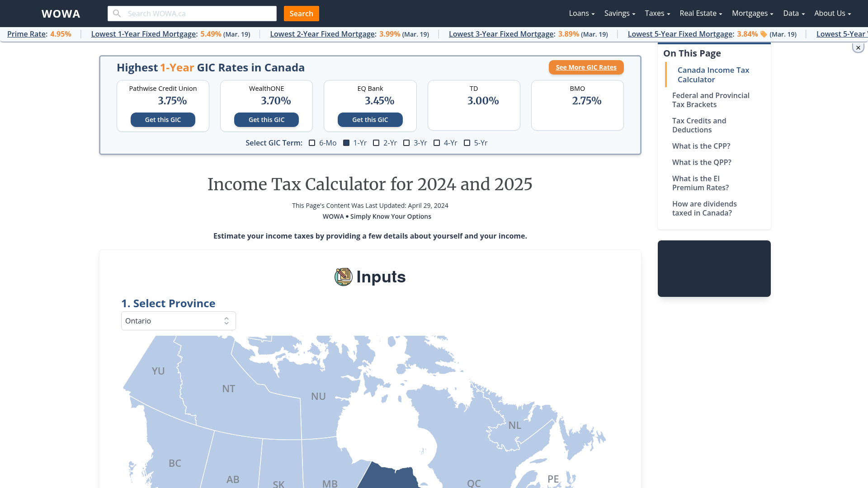Image resolution: width=868 pixels, height=488 pixels.
Task: Click the Savings dropdown menu item
Action: (x=619, y=13)
